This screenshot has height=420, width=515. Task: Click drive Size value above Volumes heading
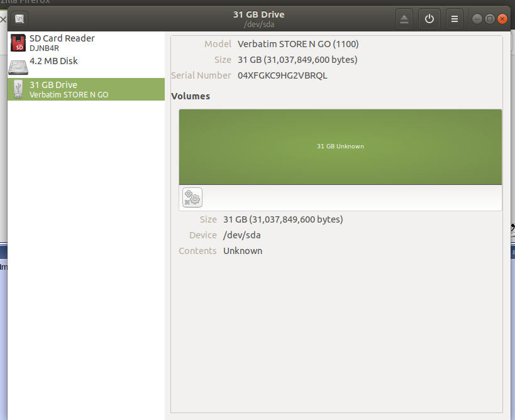(297, 60)
